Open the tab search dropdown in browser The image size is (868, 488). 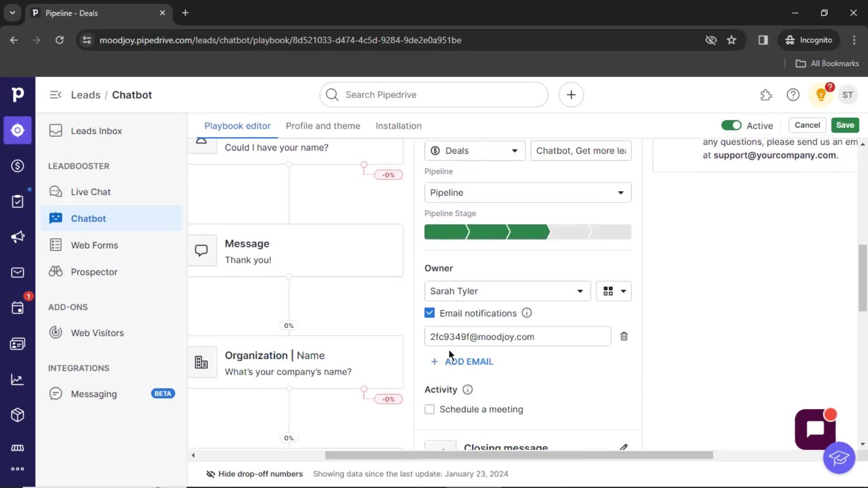pyautogui.click(x=12, y=13)
